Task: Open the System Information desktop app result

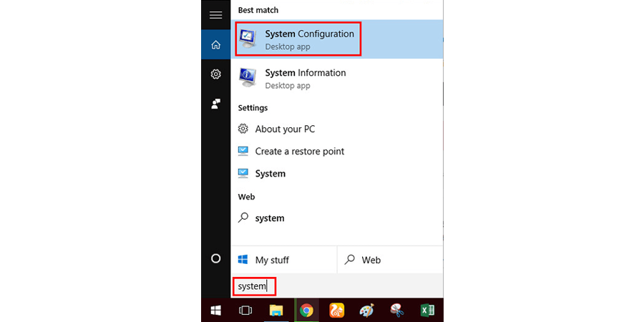Action: click(x=337, y=79)
